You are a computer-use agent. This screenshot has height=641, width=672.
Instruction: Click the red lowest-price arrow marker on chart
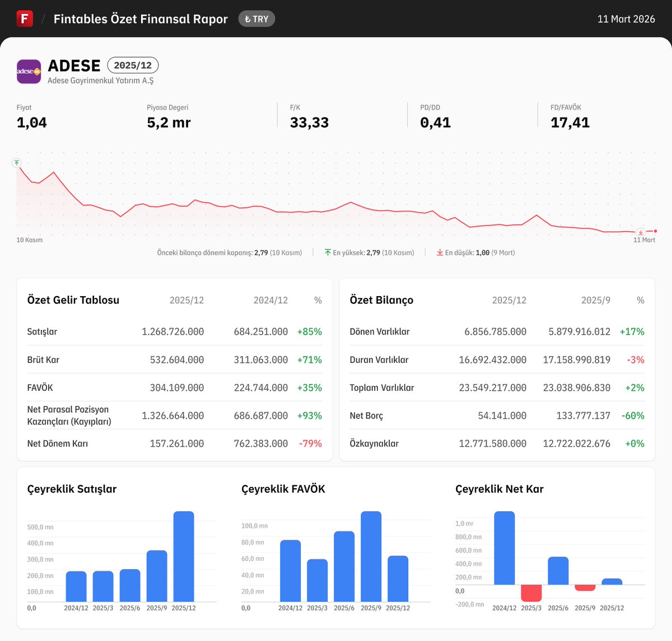click(x=641, y=232)
